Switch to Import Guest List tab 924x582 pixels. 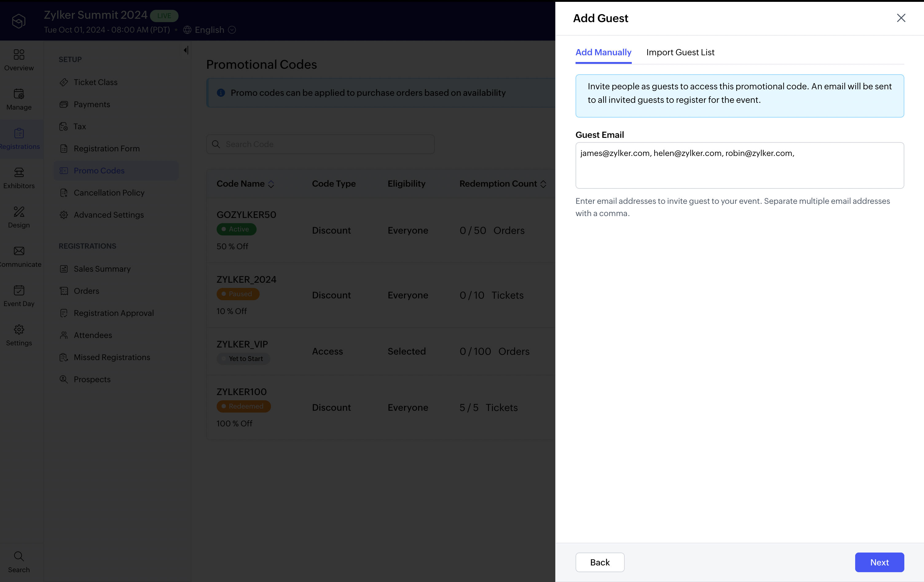[680, 52]
